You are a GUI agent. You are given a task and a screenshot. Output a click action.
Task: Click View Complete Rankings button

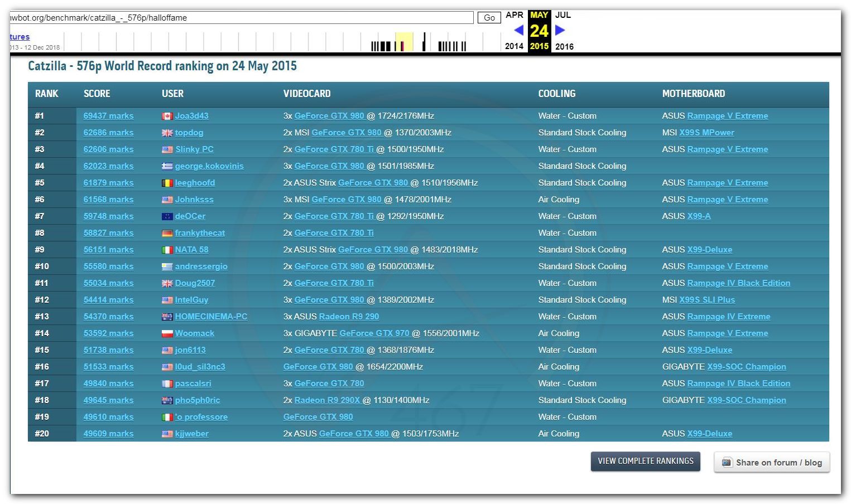646,461
